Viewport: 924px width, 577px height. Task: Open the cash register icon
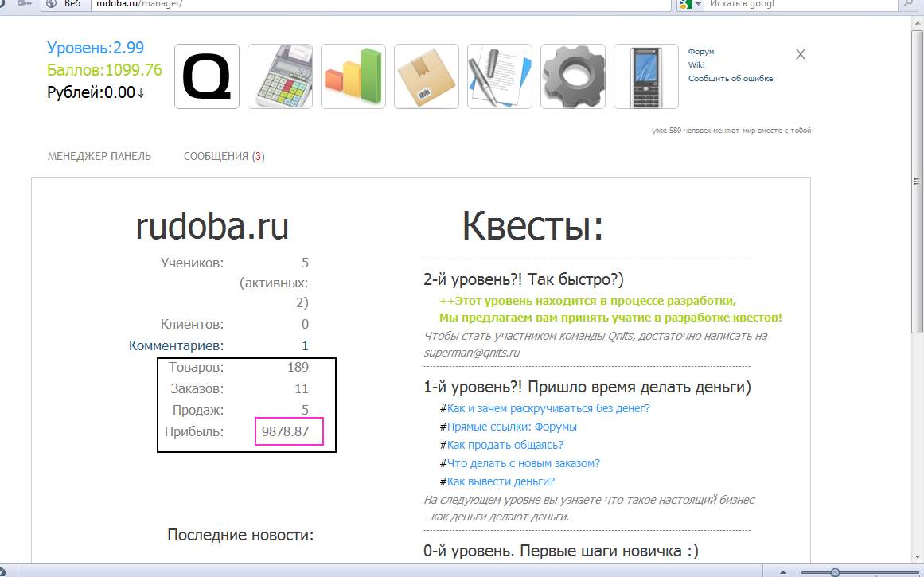pyautogui.click(x=279, y=76)
